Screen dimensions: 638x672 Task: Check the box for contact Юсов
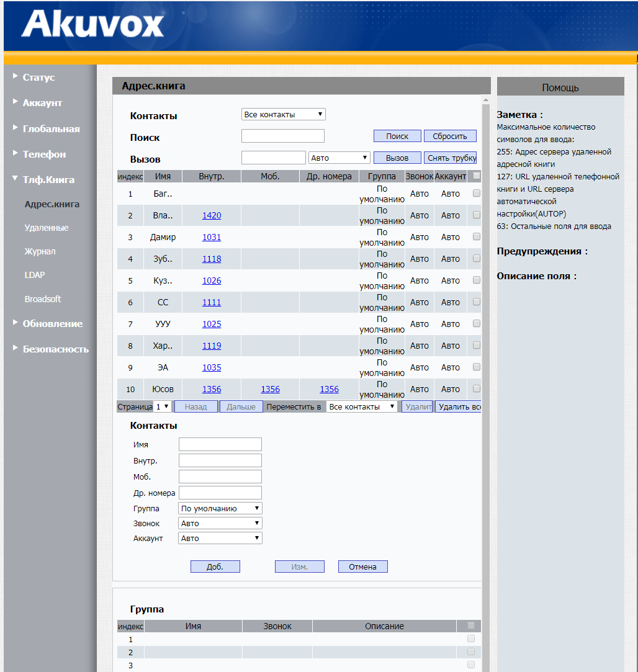[x=477, y=388]
